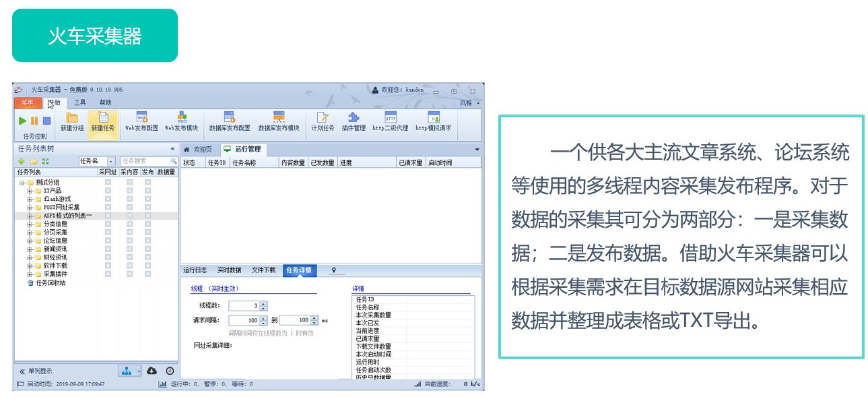Toggle 采网址 checkbox for IT产品
Image resolution: width=868 pixels, height=399 pixels.
tap(108, 191)
